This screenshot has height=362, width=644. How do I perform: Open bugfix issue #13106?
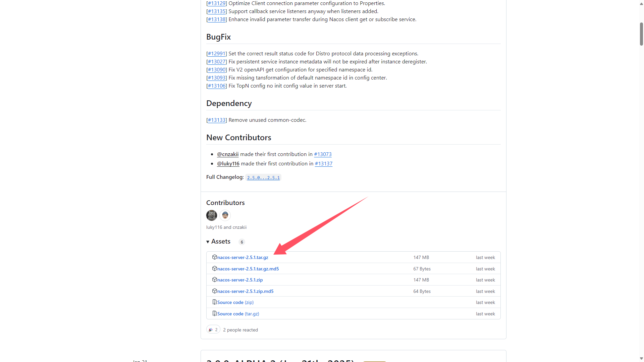tap(217, 86)
